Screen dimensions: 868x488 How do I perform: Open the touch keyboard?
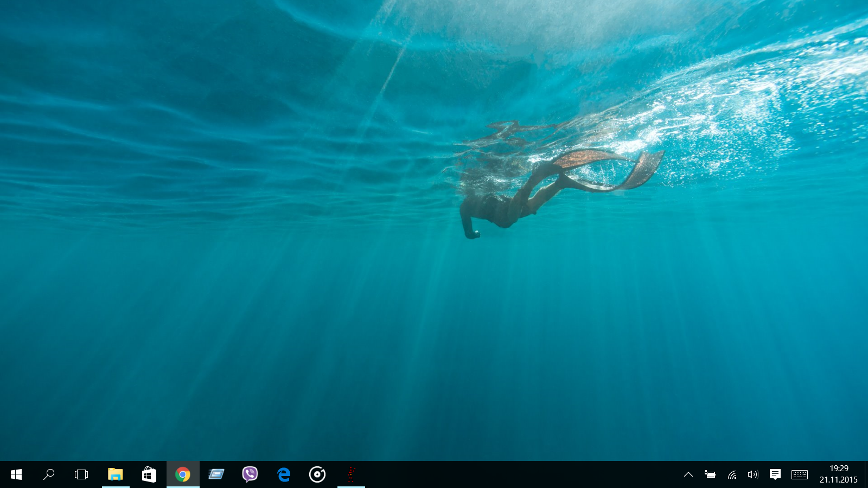coord(800,474)
